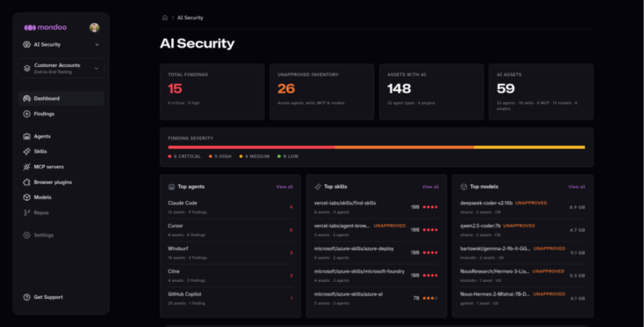
Task: Open deepseek-coder-v2:16b model row
Action: 523,207
